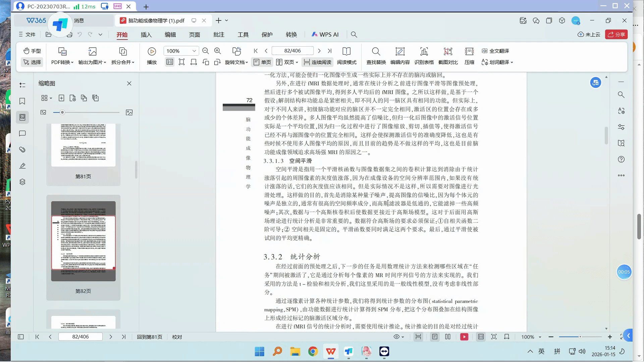Open the Annotate ribbon tab
644x362 pixels.
(x=219, y=35)
